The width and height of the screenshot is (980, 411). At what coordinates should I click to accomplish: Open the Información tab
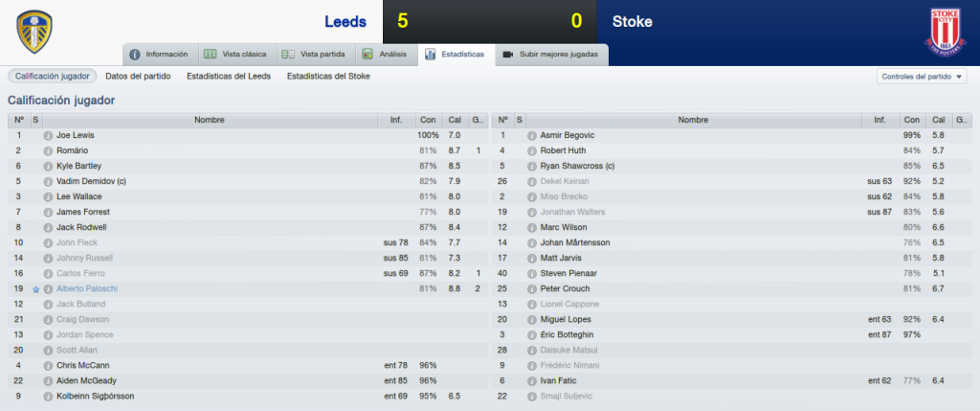point(160,55)
